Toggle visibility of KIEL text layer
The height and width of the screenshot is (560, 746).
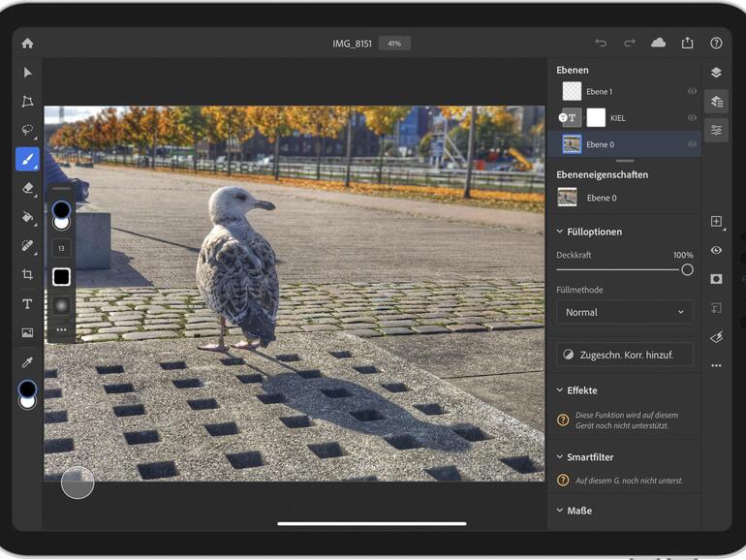(x=692, y=118)
